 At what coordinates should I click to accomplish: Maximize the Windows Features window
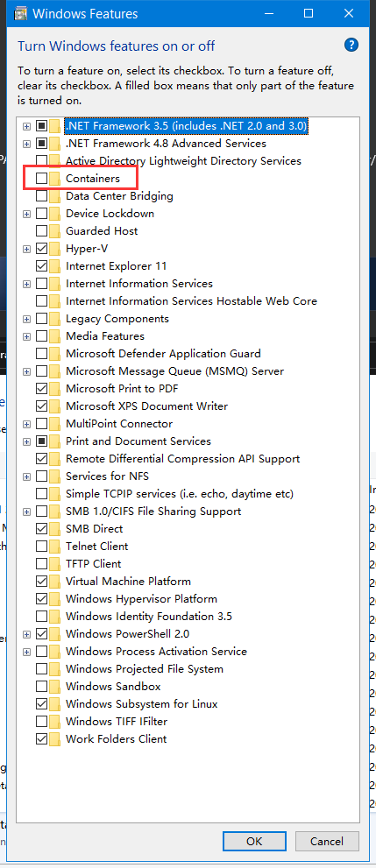point(309,14)
